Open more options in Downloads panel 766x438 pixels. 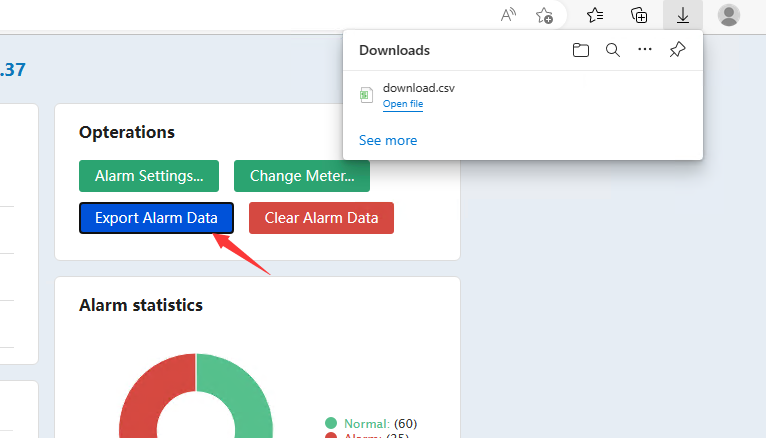645,50
